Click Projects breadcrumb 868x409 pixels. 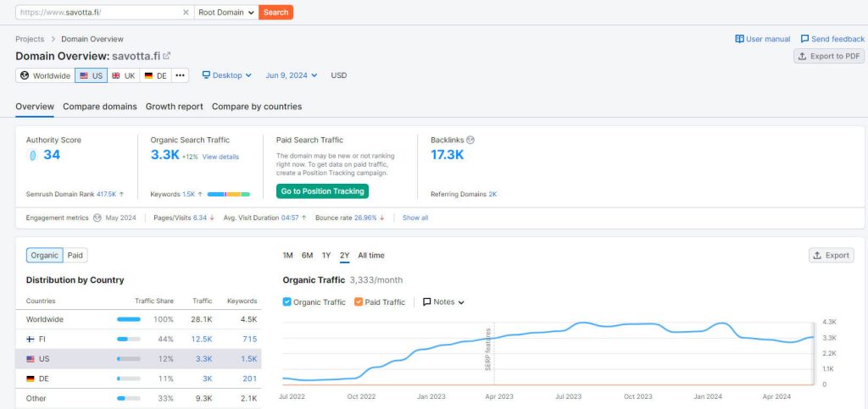coord(30,39)
